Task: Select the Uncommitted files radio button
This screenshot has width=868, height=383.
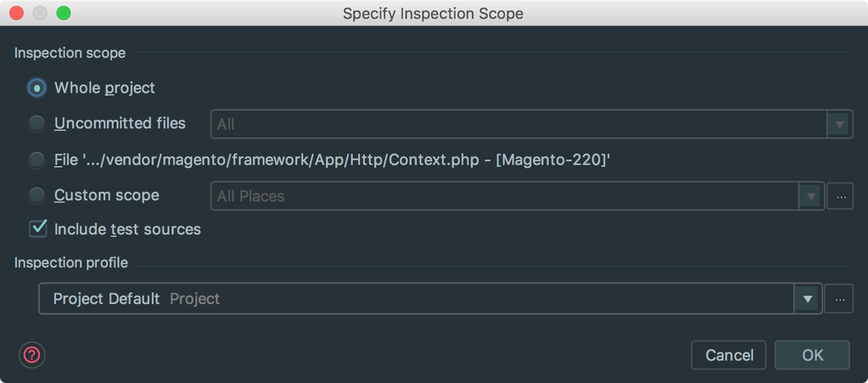Action: click(x=37, y=124)
